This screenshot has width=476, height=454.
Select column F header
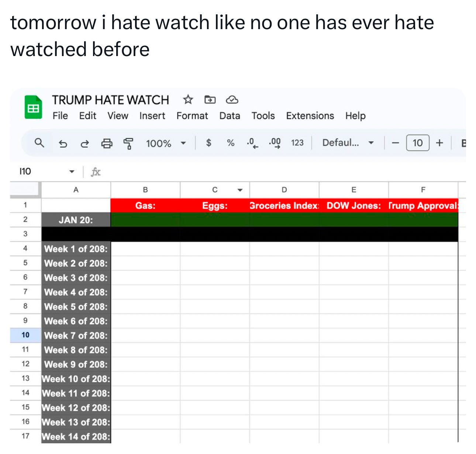point(423,190)
